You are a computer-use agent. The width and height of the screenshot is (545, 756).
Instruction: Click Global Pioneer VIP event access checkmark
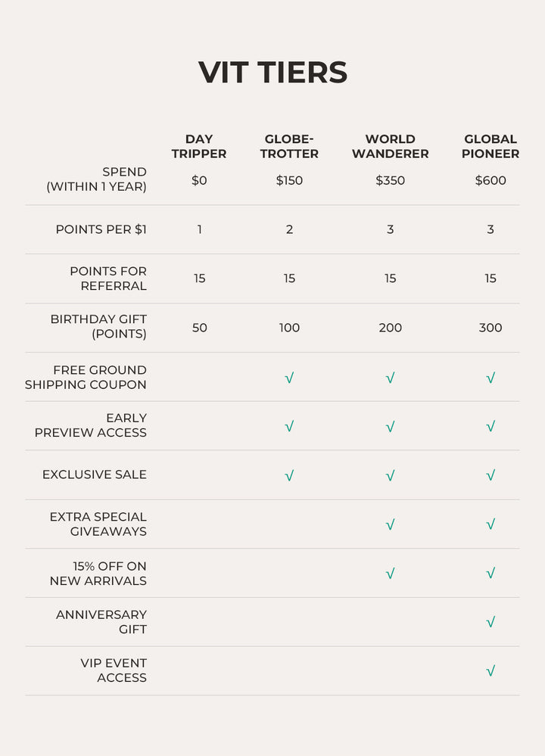[490, 670]
